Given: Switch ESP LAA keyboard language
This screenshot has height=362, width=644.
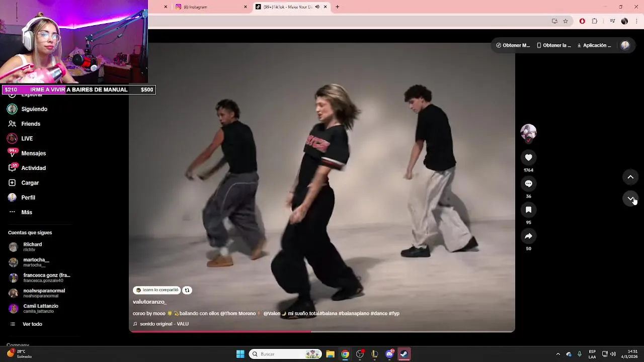Looking at the screenshot, I should 592,354.
